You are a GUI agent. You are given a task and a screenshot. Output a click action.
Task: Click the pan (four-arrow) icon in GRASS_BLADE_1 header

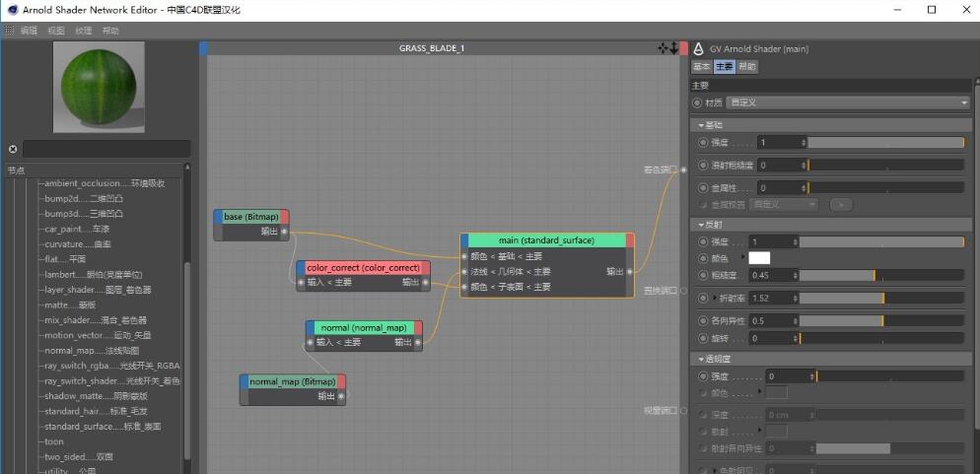tap(664, 48)
